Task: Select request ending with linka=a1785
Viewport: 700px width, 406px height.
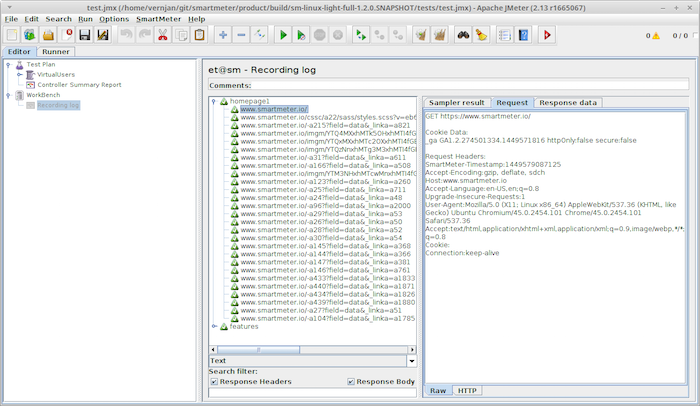Action: coord(327,318)
